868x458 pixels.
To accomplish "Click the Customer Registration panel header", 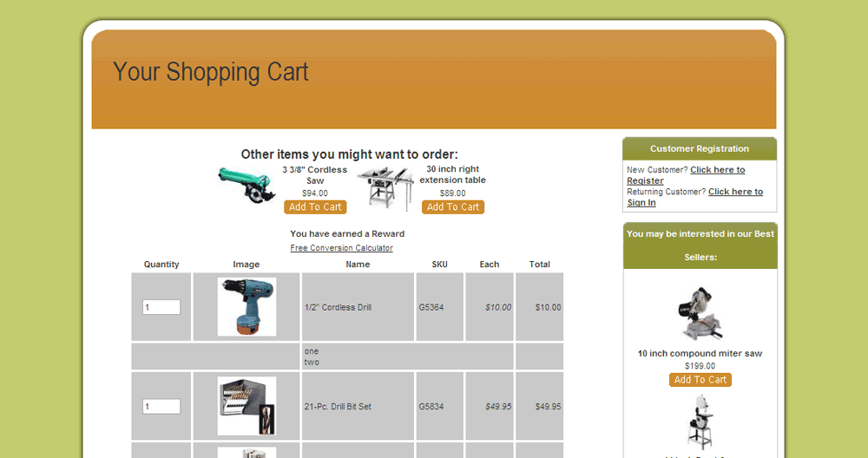I will [700, 149].
